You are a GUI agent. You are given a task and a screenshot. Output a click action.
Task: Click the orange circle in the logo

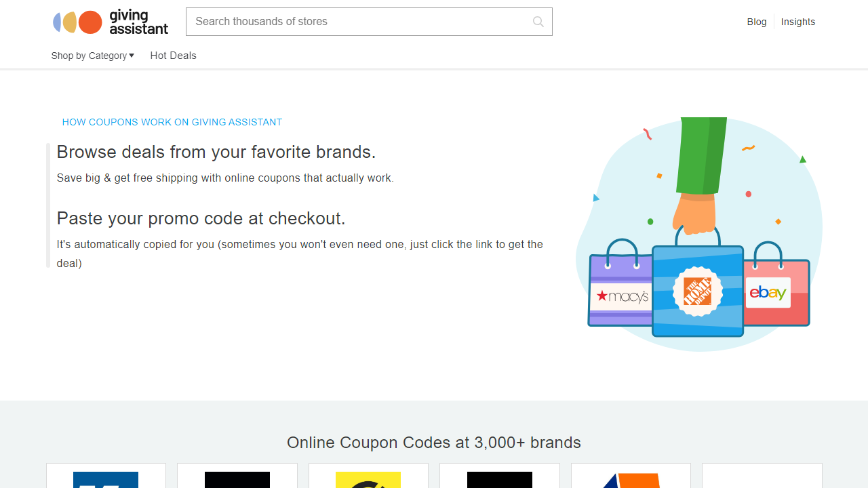tap(90, 22)
